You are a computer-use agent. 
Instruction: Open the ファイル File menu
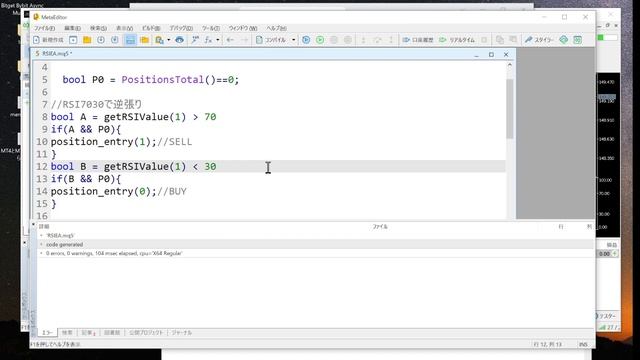(44, 28)
